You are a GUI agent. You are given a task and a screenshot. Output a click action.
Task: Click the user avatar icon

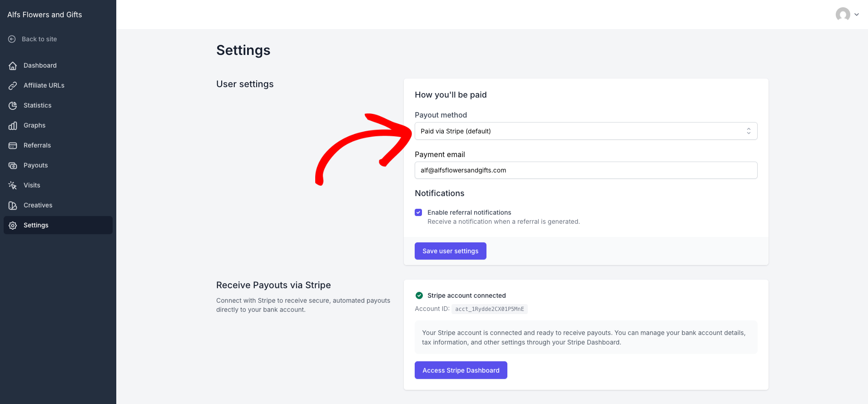[x=843, y=15]
